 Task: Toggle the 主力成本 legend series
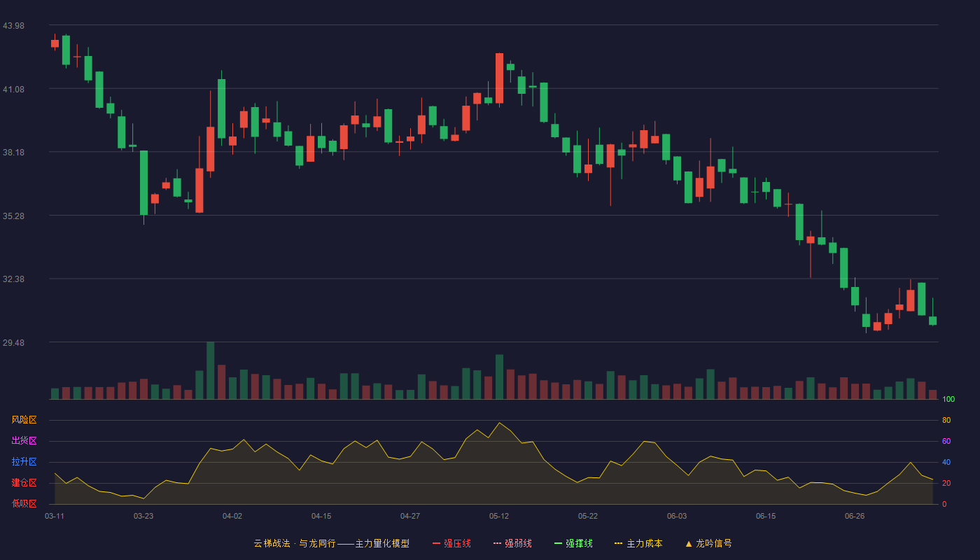point(638,543)
